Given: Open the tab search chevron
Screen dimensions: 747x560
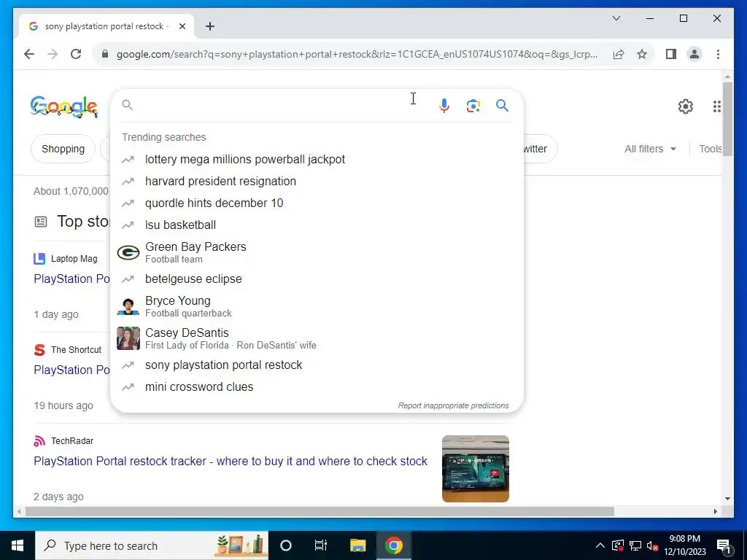Looking at the screenshot, I should [x=616, y=18].
